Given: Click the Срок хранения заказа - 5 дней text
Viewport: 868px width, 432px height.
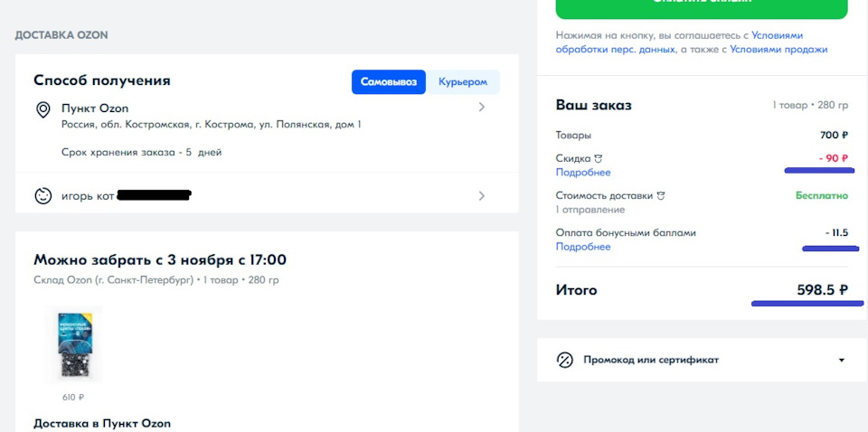Looking at the screenshot, I should click(141, 152).
